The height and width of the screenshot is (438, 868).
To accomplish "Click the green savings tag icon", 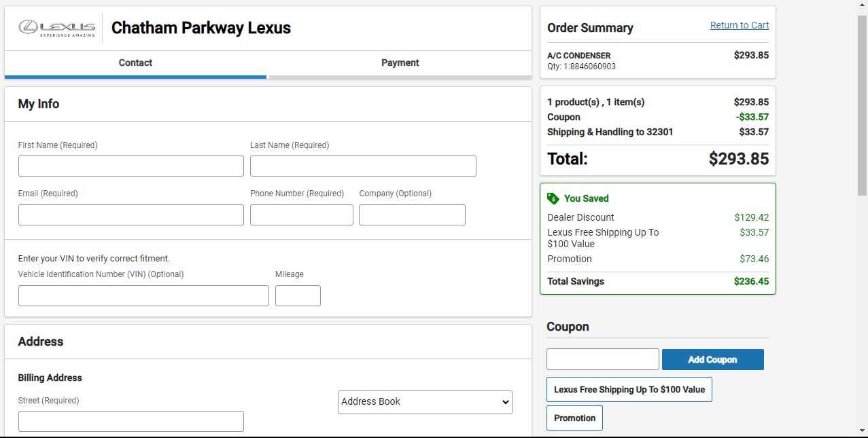I will pos(553,198).
